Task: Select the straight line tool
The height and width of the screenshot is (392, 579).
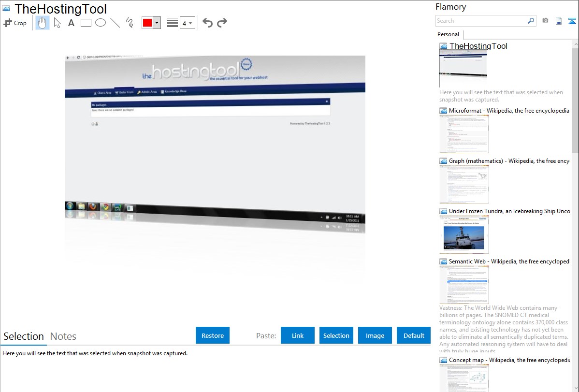Action: (115, 23)
